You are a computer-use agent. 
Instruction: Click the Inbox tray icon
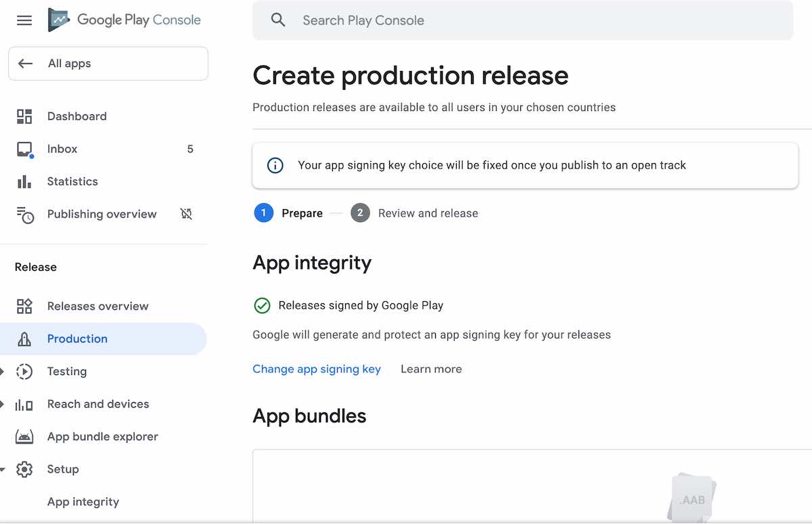coord(24,149)
